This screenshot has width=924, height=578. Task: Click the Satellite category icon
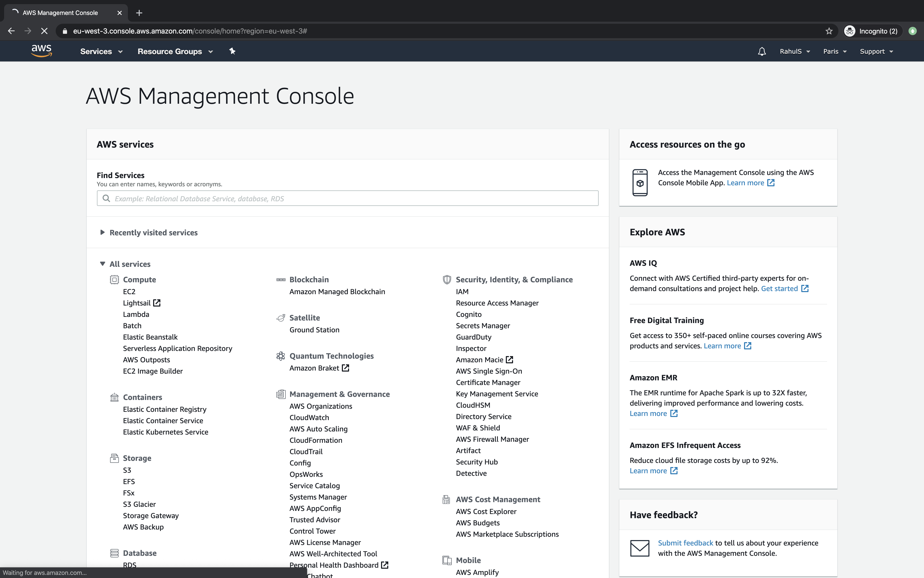(x=281, y=318)
